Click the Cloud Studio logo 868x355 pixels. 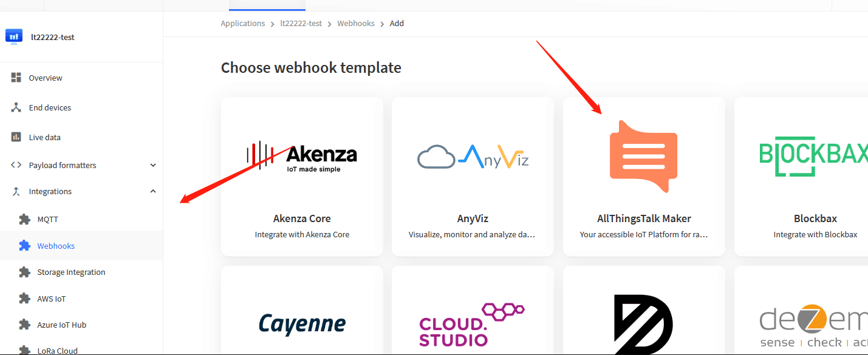pyautogui.click(x=471, y=325)
